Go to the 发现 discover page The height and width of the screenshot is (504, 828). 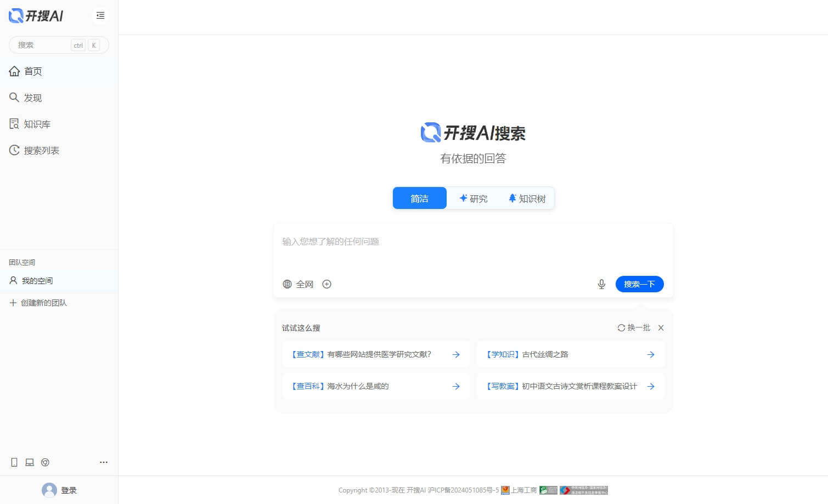(59, 98)
